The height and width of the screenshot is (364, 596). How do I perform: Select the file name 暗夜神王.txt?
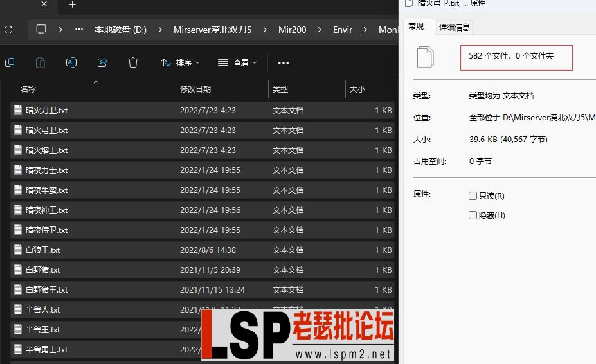tap(47, 210)
